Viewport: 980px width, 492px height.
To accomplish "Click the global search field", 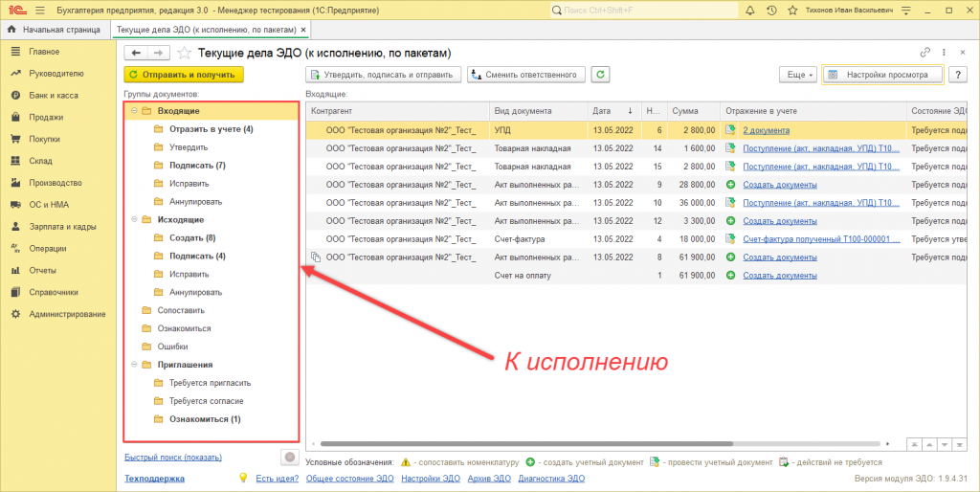I will click(644, 11).
